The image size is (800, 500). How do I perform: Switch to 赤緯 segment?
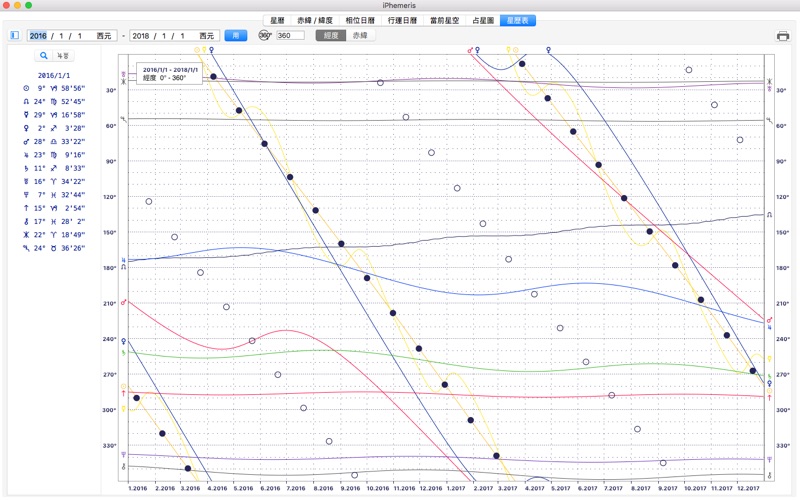[359, 36]
